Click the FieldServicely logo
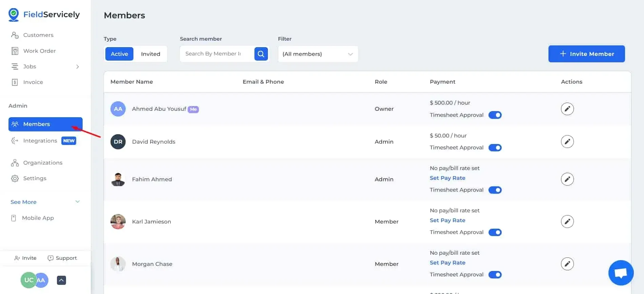This screenshot has width=644, height=294. pyautogui.click(x=44, y=15)
